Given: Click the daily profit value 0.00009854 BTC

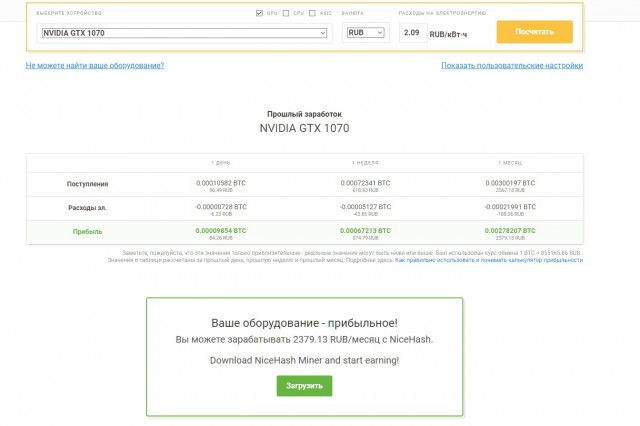Looking at the screenshot, I should point(221,231).
